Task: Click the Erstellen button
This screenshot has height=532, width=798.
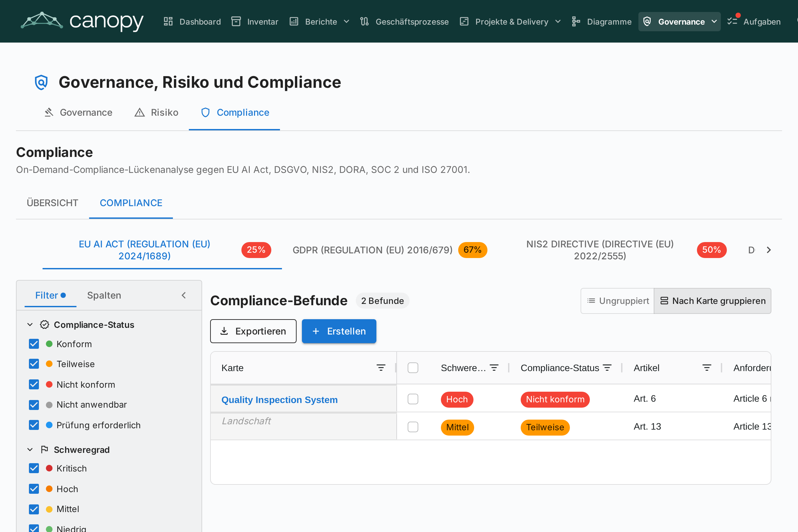Action: (x=339, y=331)
